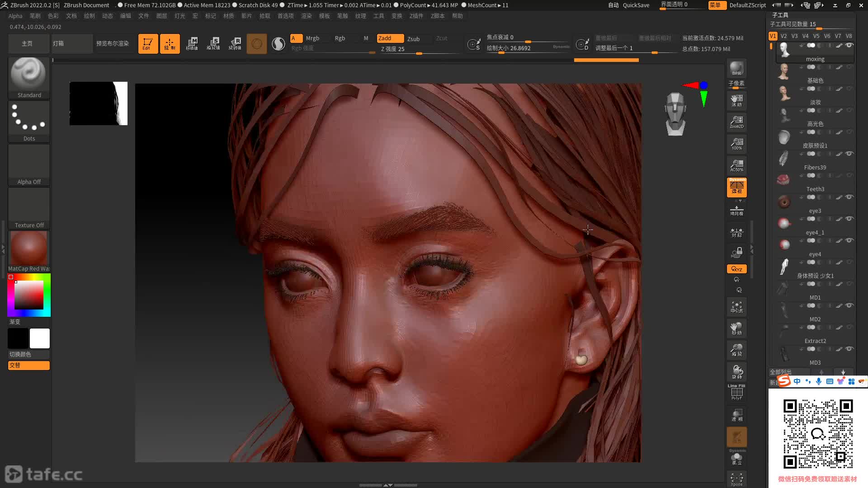Image resolution: width=868 pixels, height=488 pixels.
Task: Toggle the XYZ rotation axis button
Action: point(736,269)
